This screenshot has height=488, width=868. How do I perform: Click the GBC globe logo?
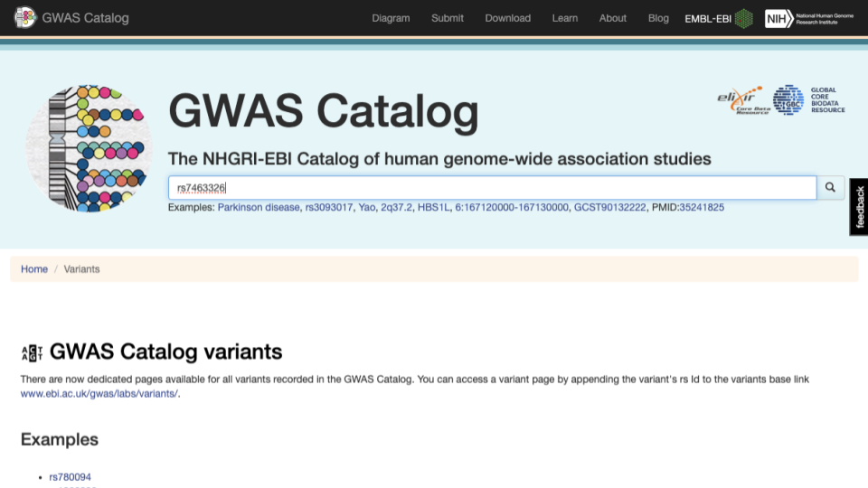788,100
